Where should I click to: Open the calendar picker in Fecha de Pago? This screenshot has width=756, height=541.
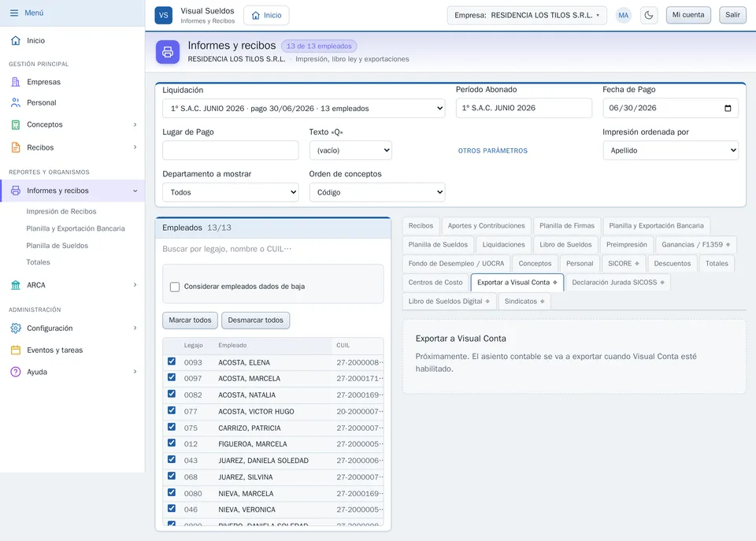[728, 108]
